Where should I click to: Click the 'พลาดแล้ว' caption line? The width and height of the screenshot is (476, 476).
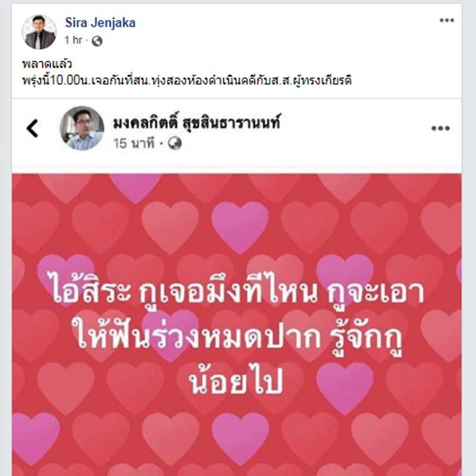(47, 64)
